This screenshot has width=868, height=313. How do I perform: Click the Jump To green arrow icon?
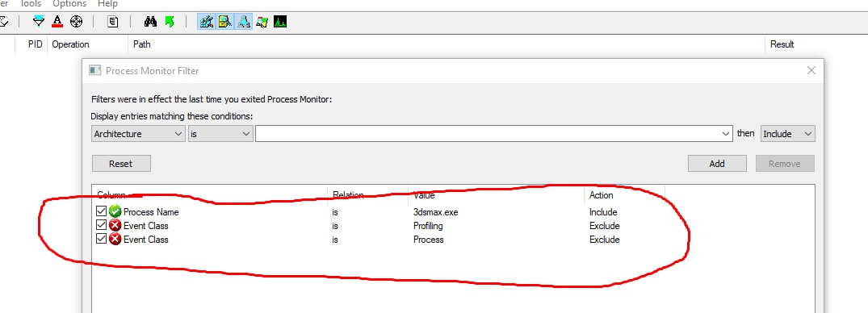[170, 22]
